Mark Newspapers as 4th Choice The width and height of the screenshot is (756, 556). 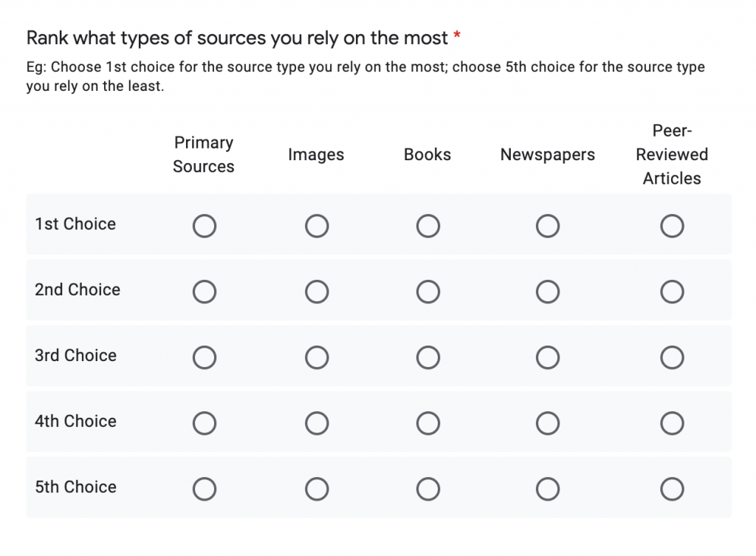tap(548, 424)
